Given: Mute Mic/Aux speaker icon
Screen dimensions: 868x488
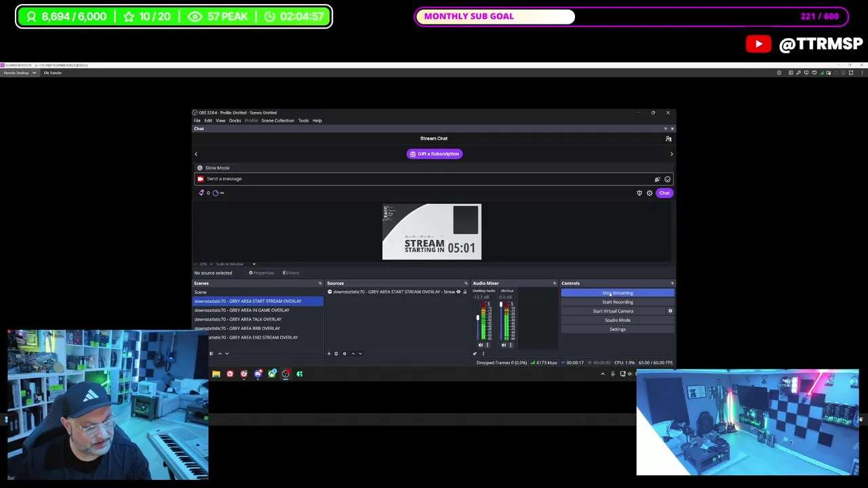Looking at the screenshot, I should pos(504,345).
